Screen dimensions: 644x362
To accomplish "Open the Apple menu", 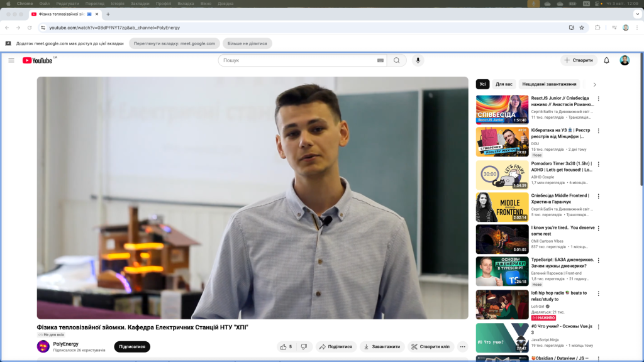I will point(8,4).
